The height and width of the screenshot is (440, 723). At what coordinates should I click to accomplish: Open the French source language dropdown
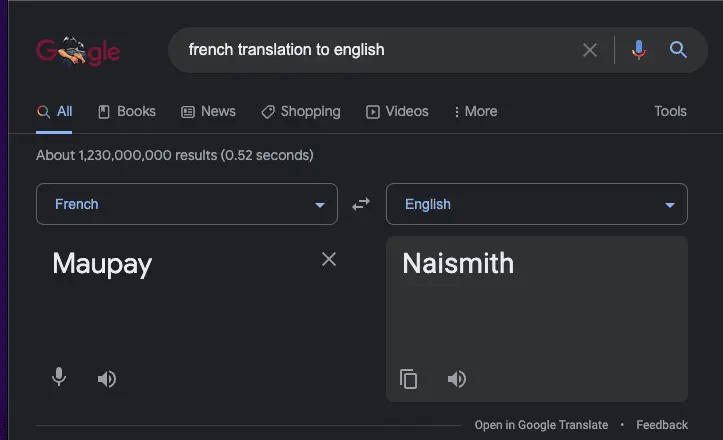click(187, 204)
